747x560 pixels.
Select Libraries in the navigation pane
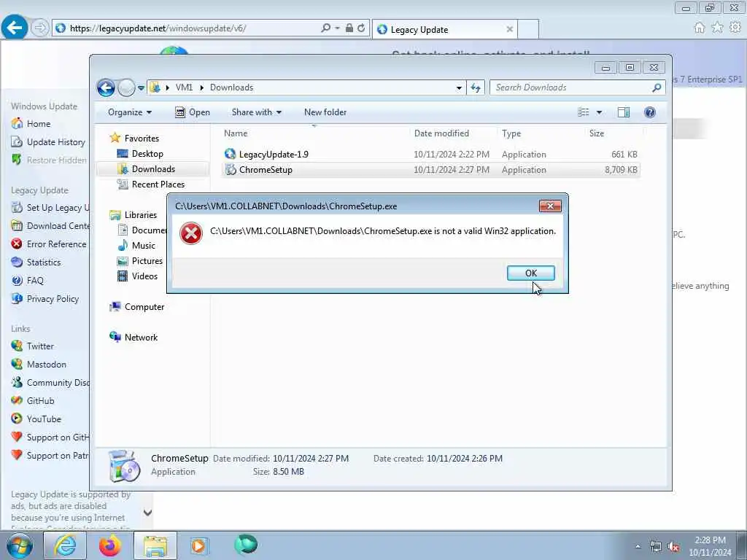pos(141,215)
